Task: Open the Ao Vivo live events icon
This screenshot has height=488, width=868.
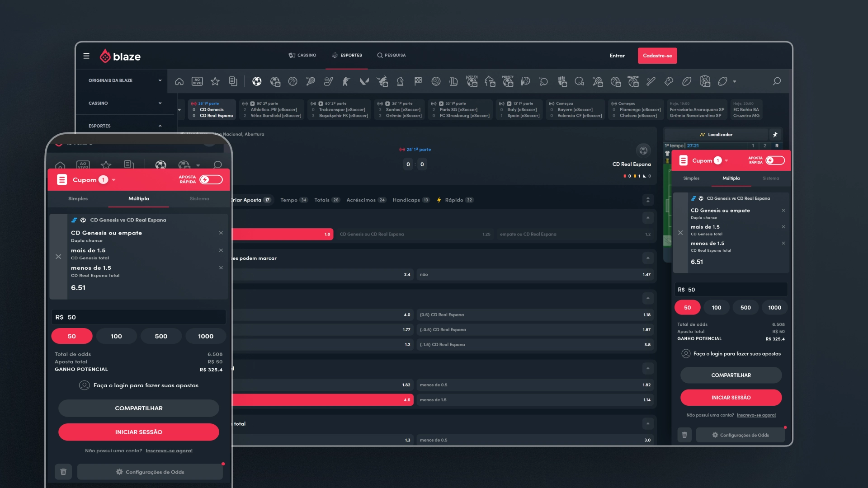Action: tap(197, 81)
